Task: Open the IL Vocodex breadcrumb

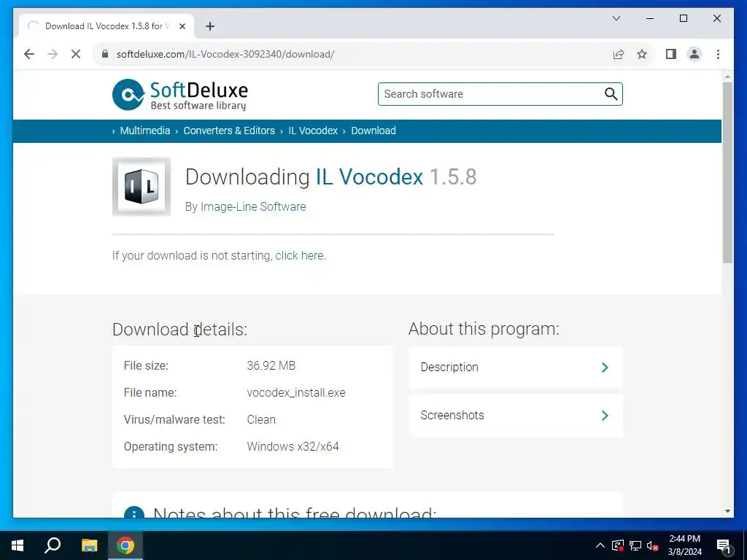Action: click(313, 131)
